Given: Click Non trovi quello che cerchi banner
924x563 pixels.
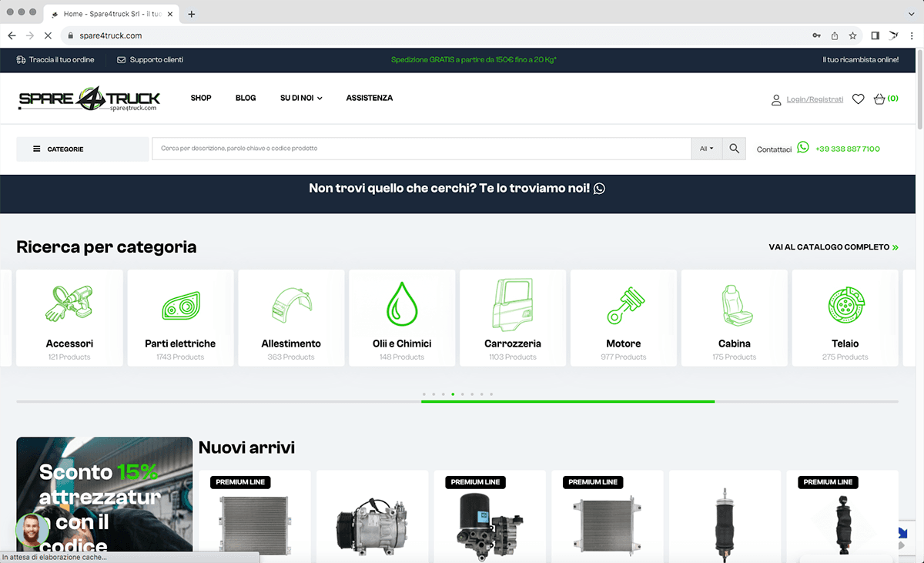Looking at the screenshot, I should click(x=457, y=188).
